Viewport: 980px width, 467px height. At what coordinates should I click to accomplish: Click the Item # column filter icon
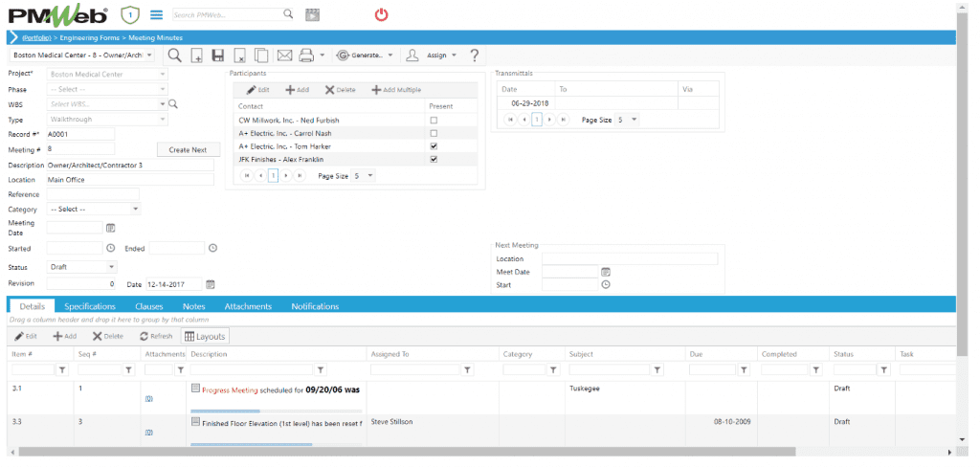62,370
